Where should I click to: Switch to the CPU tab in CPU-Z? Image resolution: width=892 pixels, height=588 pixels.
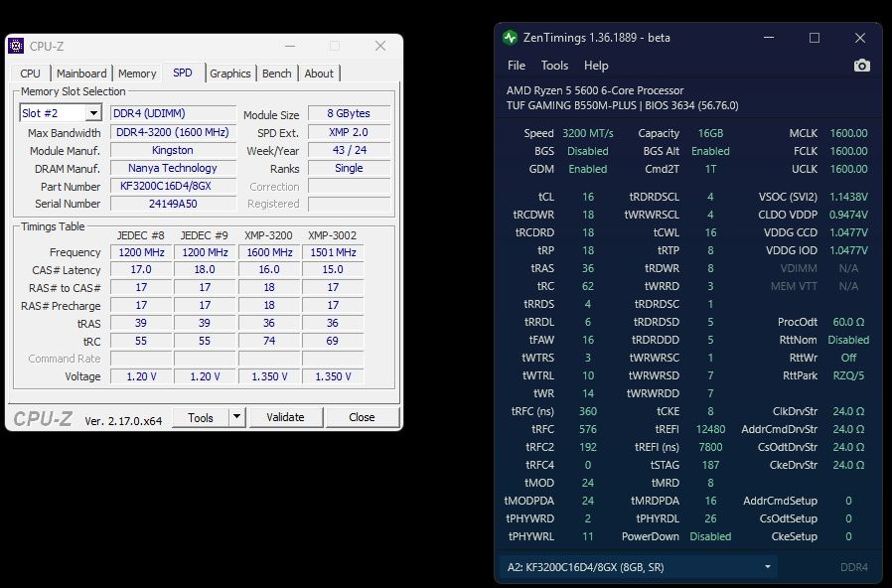tap(30, 73)
